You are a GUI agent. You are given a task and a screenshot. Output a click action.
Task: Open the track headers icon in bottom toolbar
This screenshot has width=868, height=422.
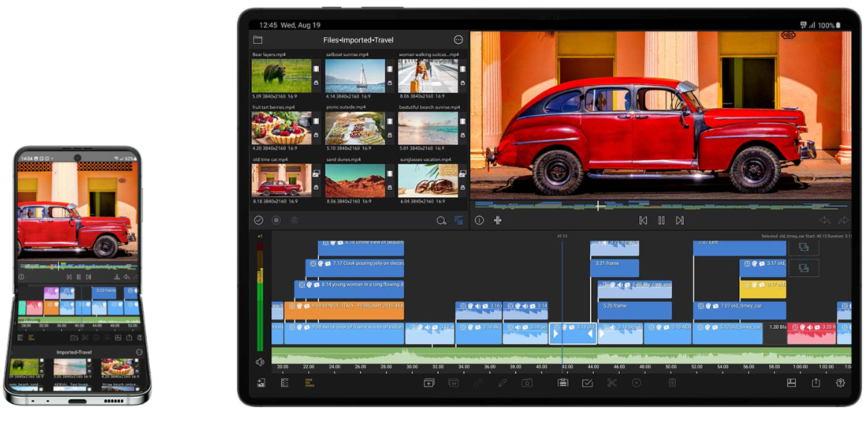[x=285, y=383]
